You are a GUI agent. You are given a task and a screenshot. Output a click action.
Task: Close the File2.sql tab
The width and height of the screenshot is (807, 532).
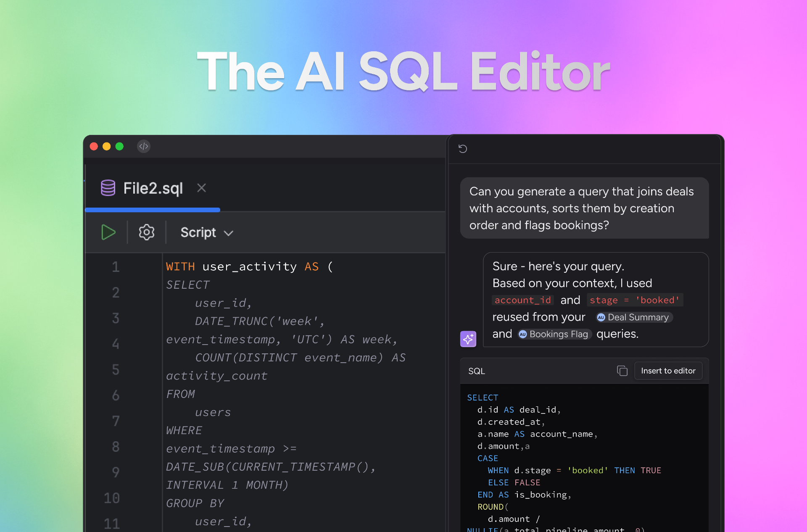(201, 188)
